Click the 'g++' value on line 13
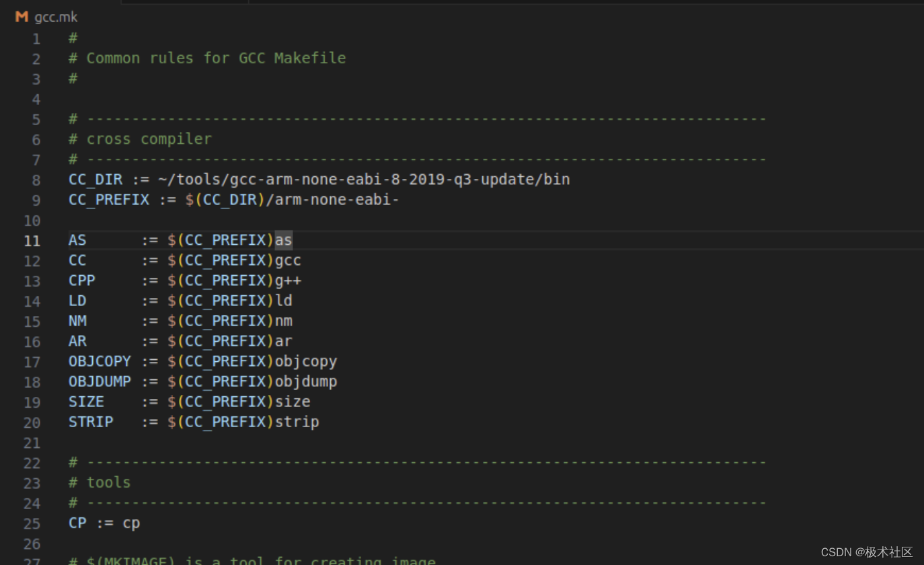924x565 pixels. 288,280
